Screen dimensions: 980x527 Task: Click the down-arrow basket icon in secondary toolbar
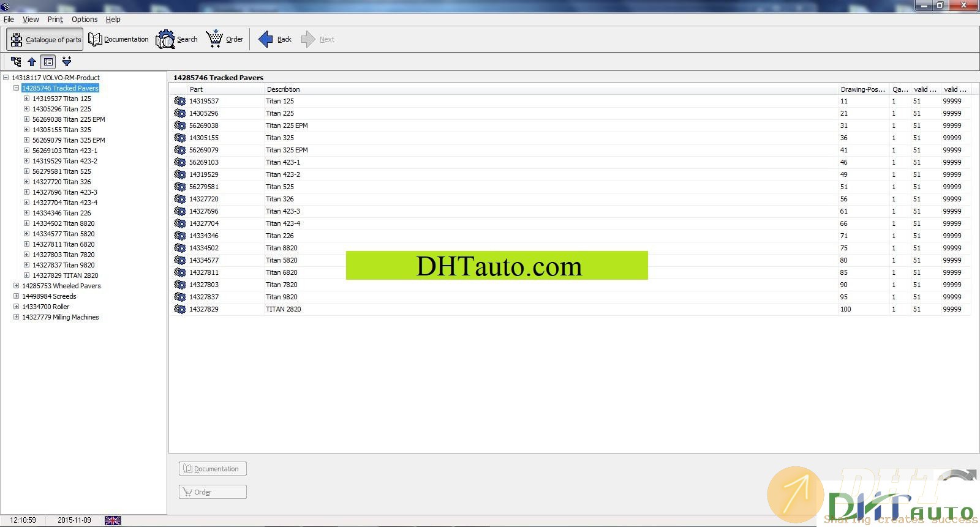(67, 62)
